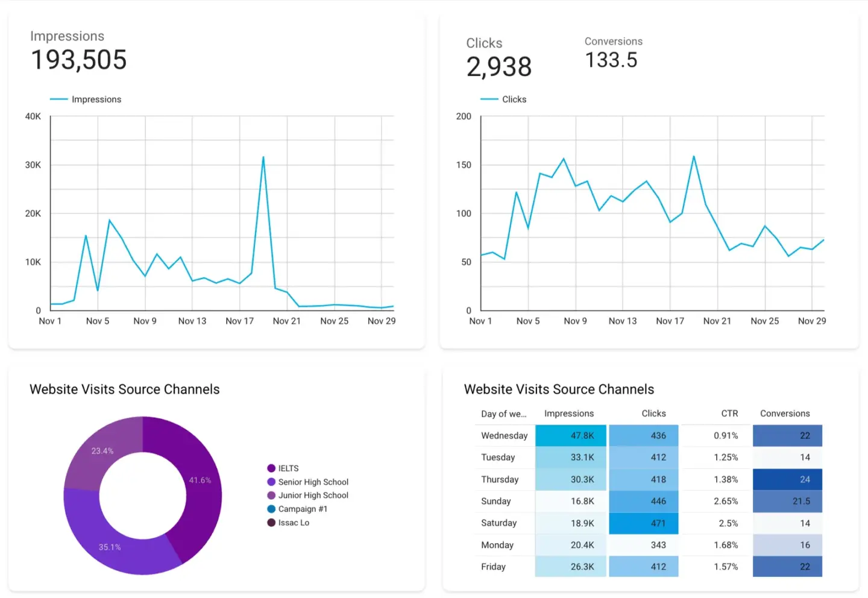The image size is (868, 598).
Task: Click the 133.5 Conversions scorecard value
Action: [x=611, y=60]
